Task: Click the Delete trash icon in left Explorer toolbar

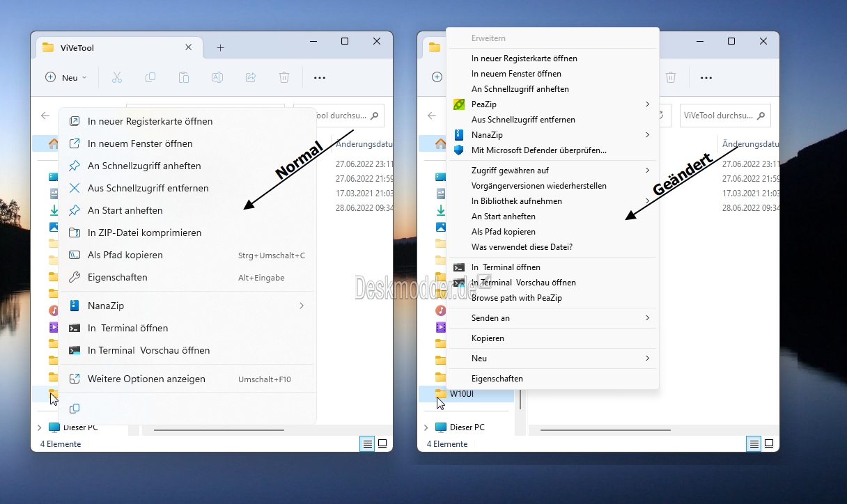Action: tap(284, 77)
